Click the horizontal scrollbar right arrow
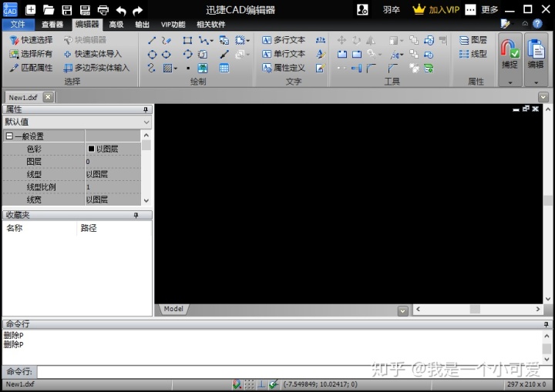This screenshot has height=392, width=555. click(x=538, y=310)
